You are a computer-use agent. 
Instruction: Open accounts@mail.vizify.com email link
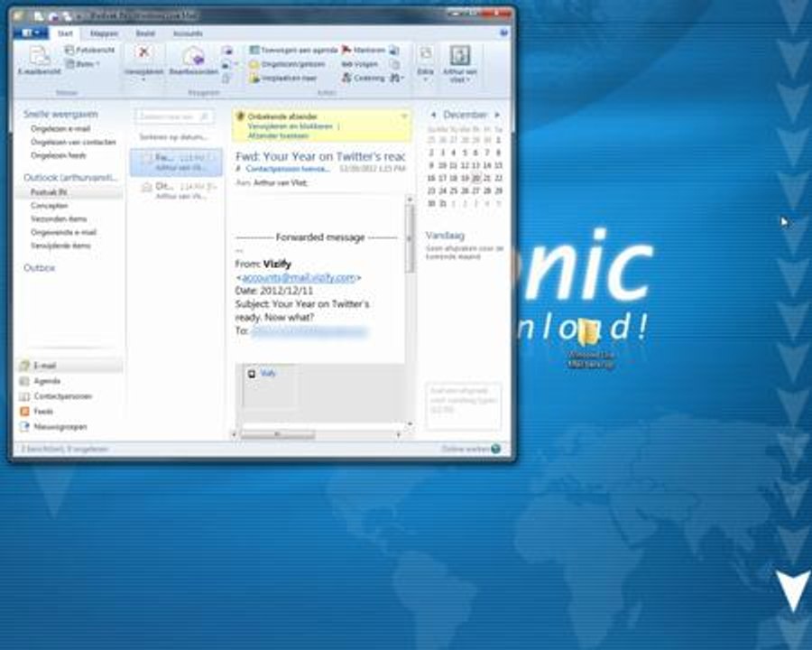(299, 278)
